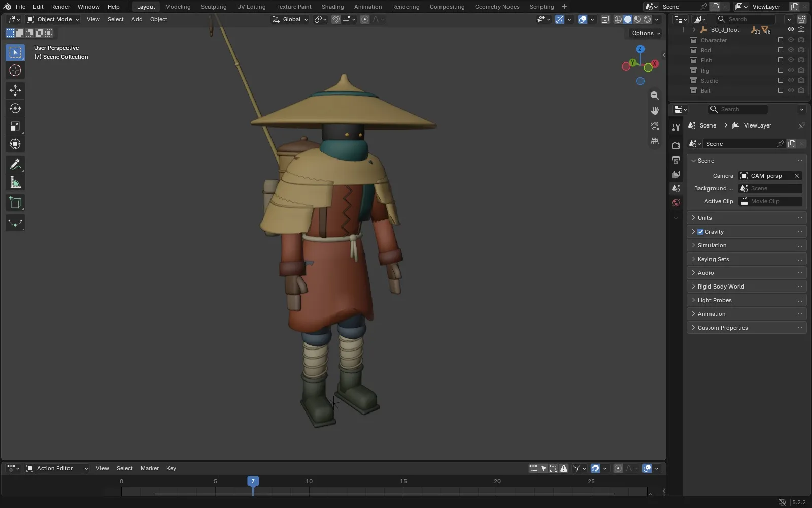Open the View Layer properties tab
Viewport: 812px width, 508px height.
tap(676, 174)
